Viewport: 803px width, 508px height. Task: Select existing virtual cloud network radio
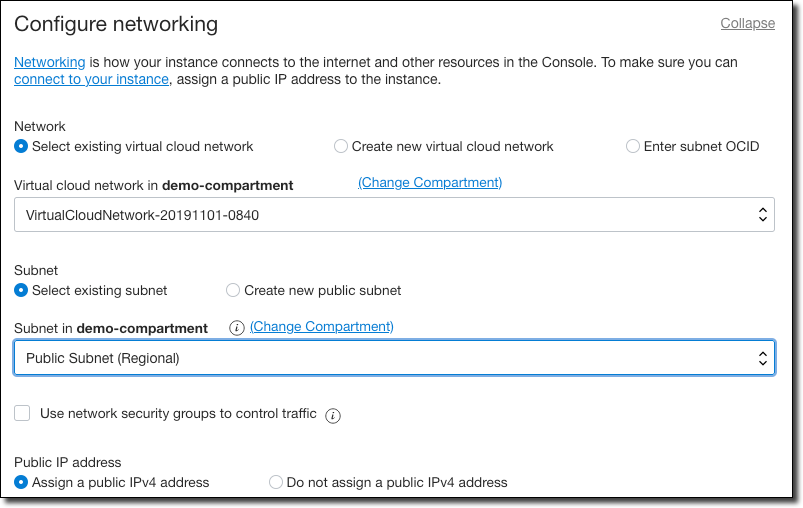[x=21, y=146]
